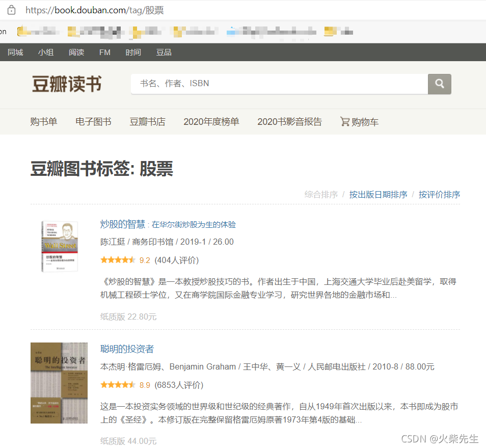Open 炒股的智慧 book cover thumbnail
Image resolution: width=486 pixels, height=448 pixels.
click(59, 246)
